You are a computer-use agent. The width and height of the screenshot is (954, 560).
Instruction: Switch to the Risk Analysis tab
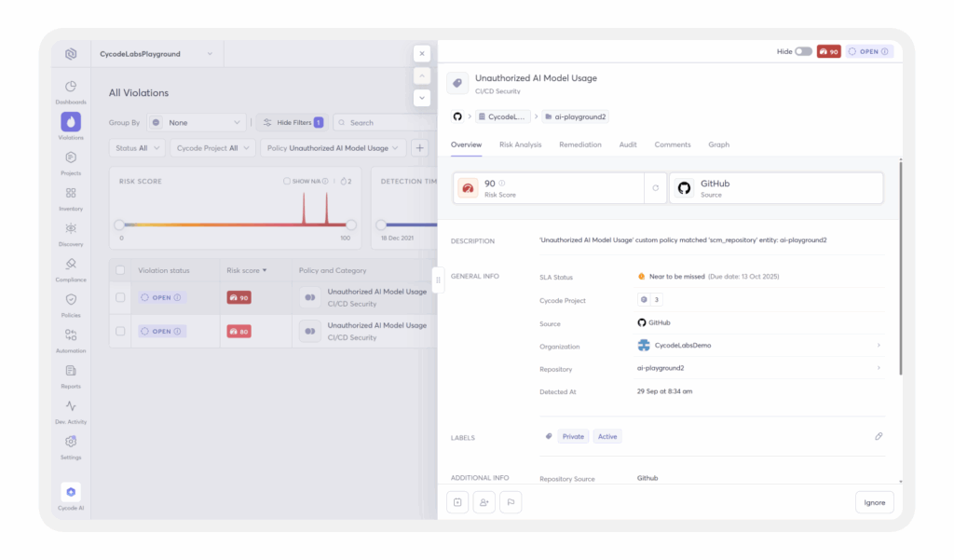click(x=520, y=144)
